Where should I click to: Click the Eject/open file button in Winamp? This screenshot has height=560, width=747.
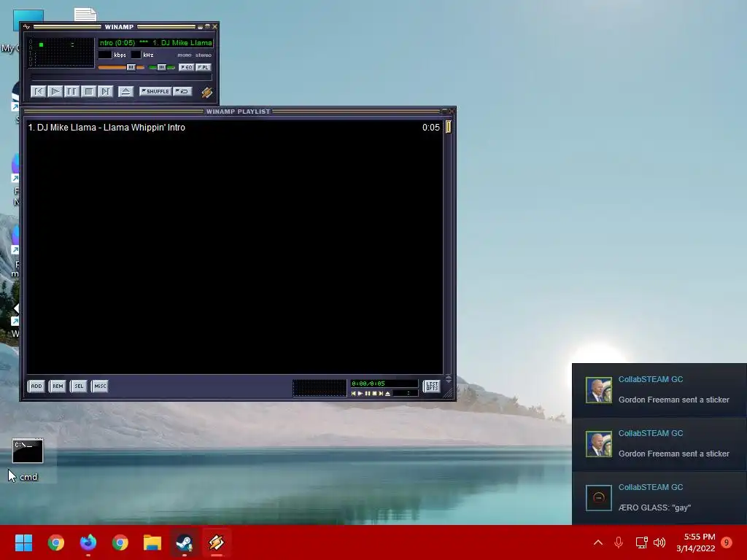[125, 91]
